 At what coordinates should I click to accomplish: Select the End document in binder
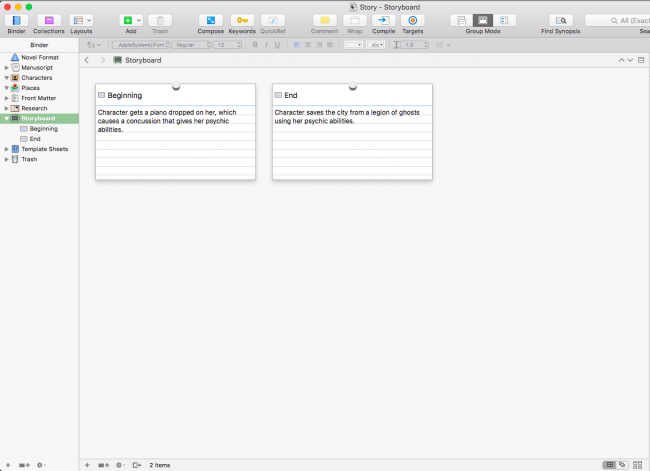click(35, 139)
